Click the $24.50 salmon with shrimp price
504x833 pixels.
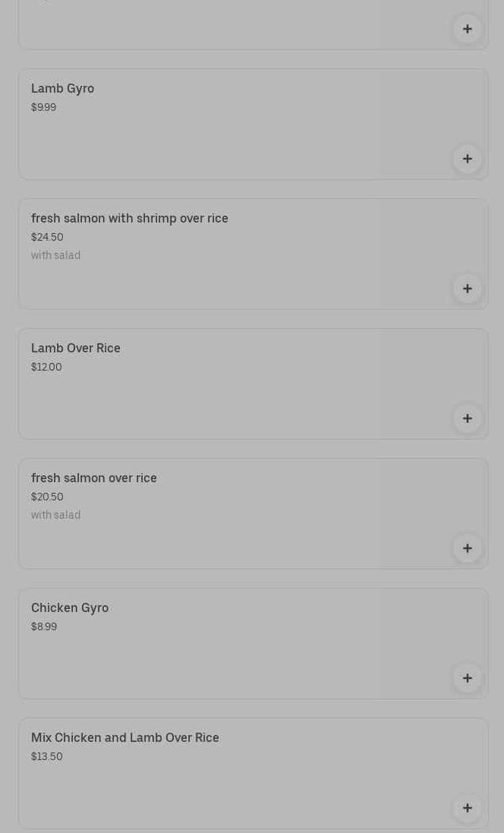[47, 238]
